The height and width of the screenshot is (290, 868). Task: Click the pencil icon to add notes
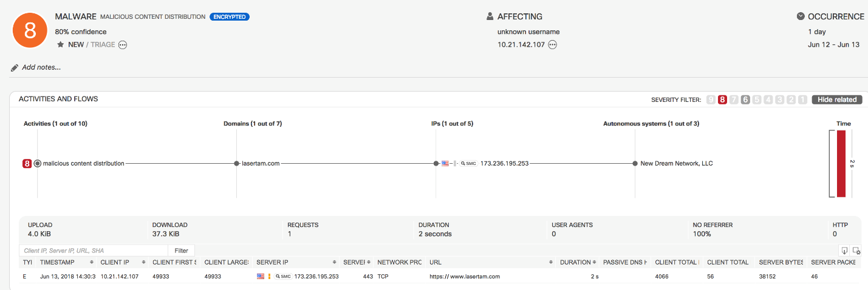tap(15, 67)
